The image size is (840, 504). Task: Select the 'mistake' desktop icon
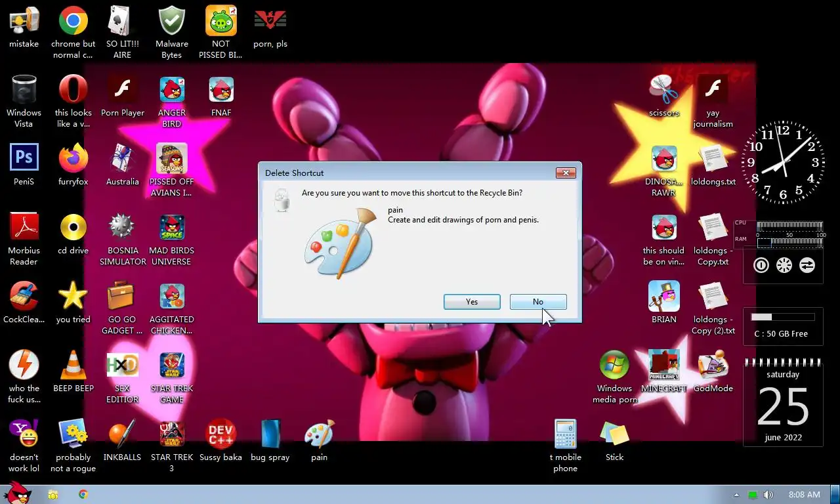pyautogui.click(x=24, y=28)
